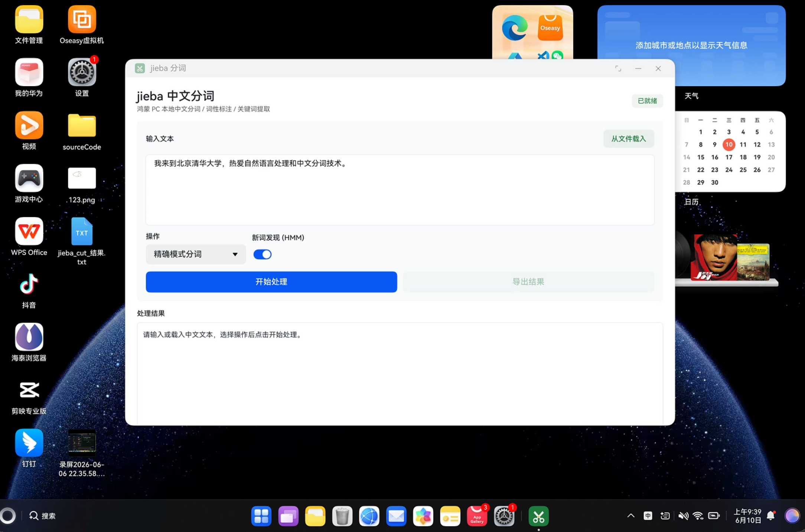The height and width of the screenshot is (532, 805).
Task: Open App Gallery in the dock
Action: (x=477, y=516)
